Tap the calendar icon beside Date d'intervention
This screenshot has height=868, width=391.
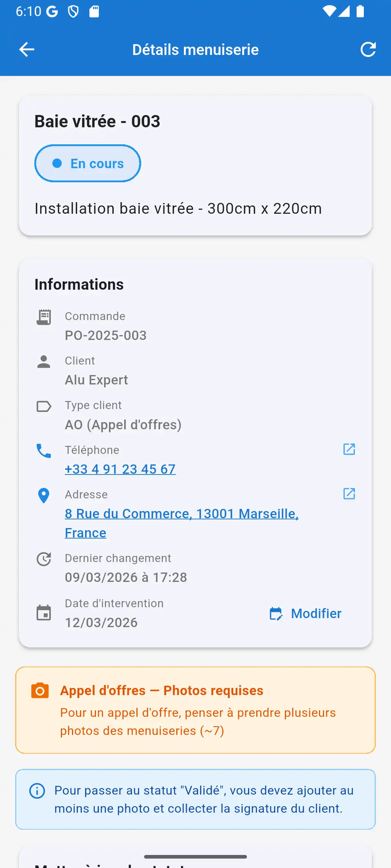coord(44,613)
